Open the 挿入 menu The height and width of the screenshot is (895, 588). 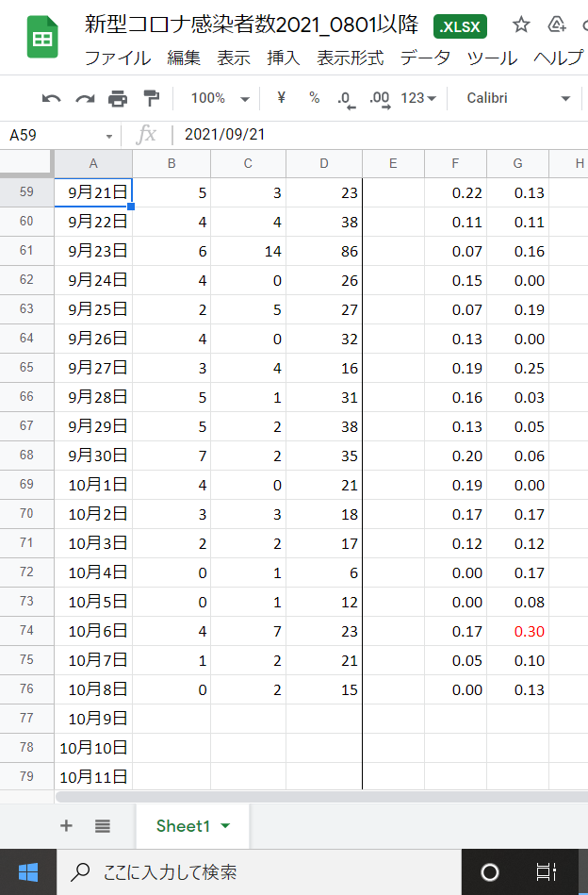[x=284, y=58]
